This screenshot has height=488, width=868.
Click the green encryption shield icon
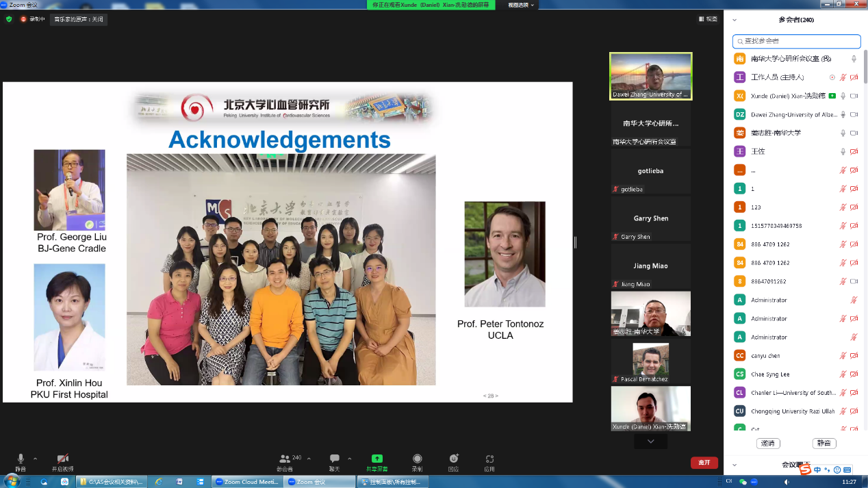[9, 19]
